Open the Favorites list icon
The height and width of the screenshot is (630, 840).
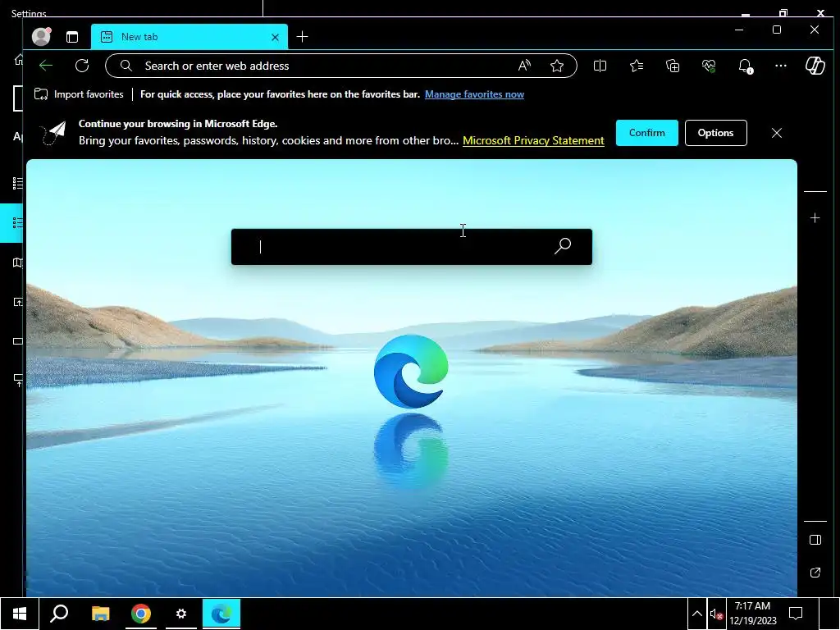637,66
